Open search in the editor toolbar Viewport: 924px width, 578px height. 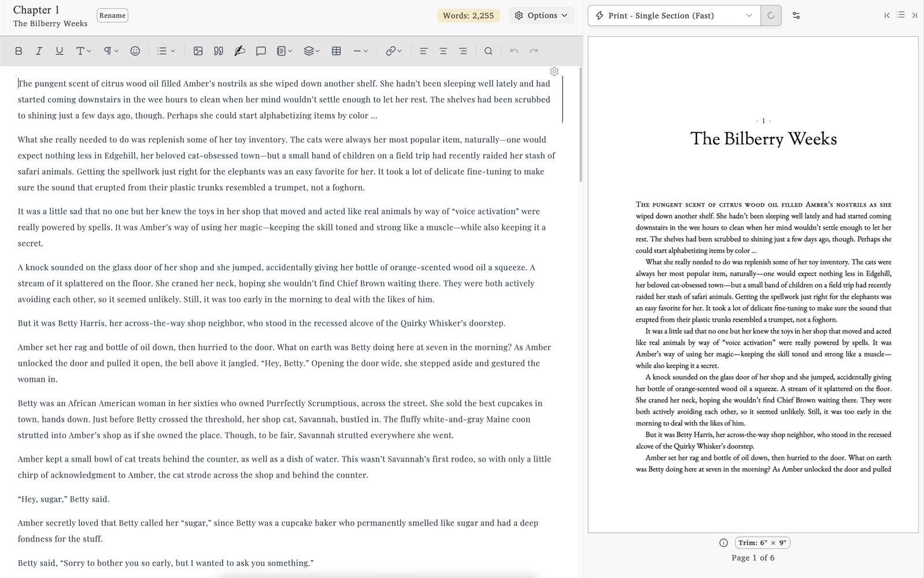pyautogui.click(x=488, y=51)
